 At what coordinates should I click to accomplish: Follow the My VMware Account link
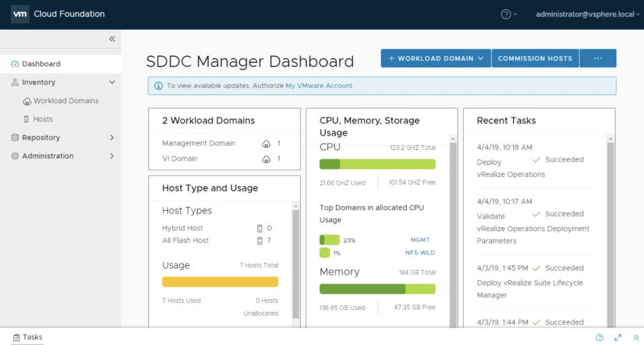(x=319, y=86)
